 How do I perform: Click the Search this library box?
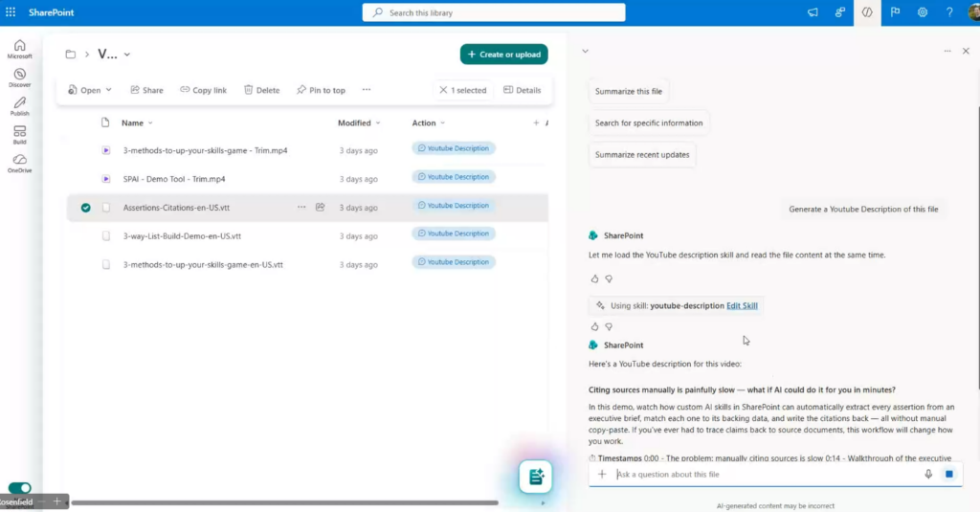494,12
